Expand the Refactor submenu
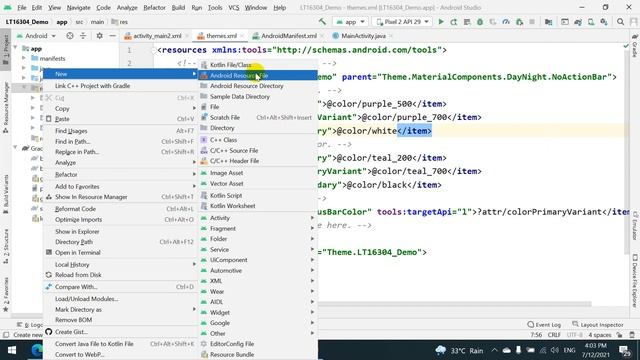640x360 pixels. [120, 174]
